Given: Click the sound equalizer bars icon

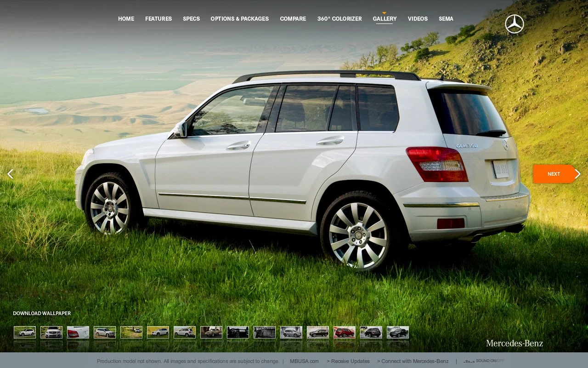Looking at the screenshot, I should (x=469, y=361).
